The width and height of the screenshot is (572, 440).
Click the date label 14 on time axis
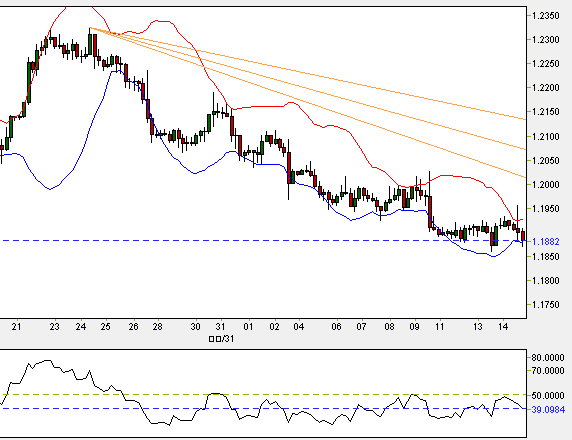503,327
